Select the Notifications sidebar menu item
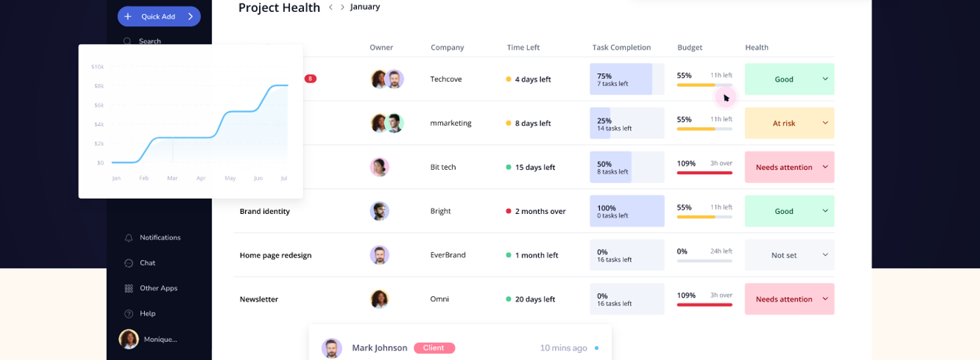Image resolution: width=980 pixels, height=360 pixels. pos(160,238)
